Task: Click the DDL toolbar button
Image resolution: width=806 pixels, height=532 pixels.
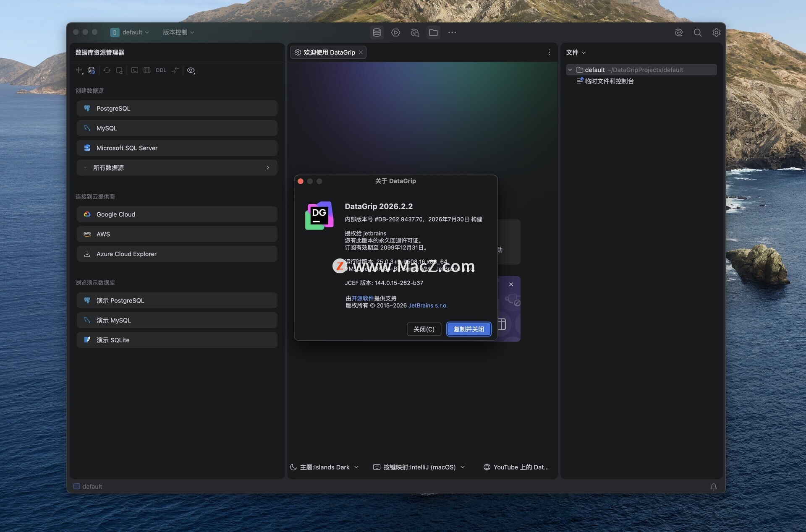Action: point(161,70)
